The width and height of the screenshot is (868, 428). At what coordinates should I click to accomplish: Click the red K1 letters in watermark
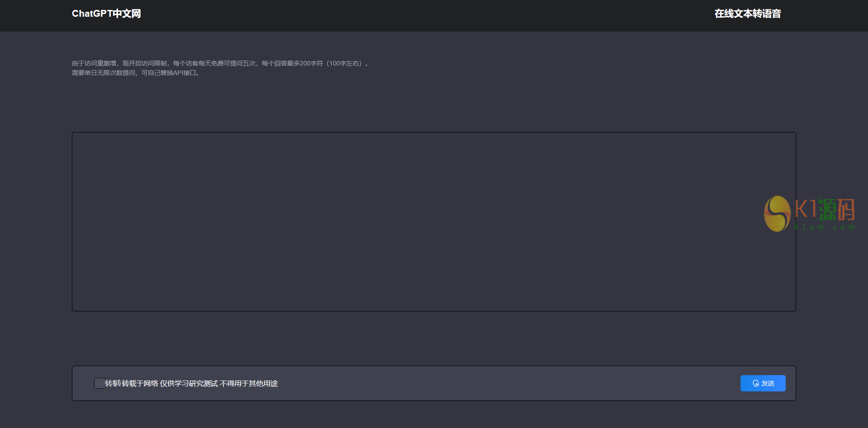pos(806,209)
